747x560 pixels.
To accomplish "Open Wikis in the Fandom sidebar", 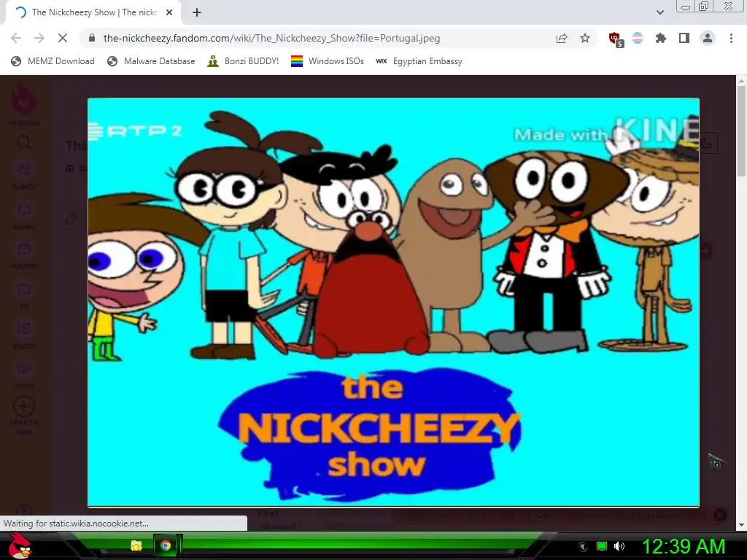I will (x=24, y=374).
